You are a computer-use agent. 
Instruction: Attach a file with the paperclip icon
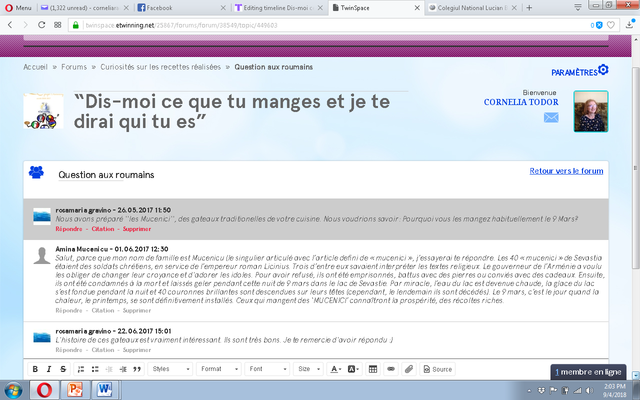[409, 369]
